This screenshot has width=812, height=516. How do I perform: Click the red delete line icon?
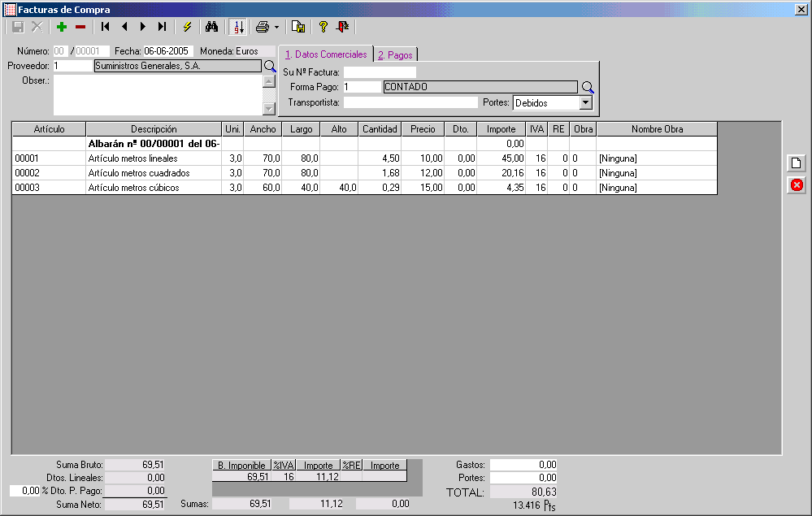pos(797,184)
